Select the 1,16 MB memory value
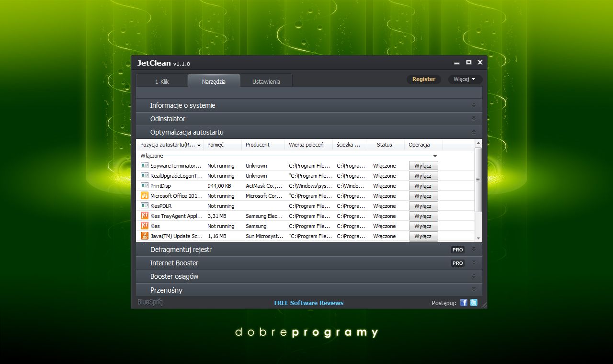Screen dimensions: 613x364 (x=217, y=236)
